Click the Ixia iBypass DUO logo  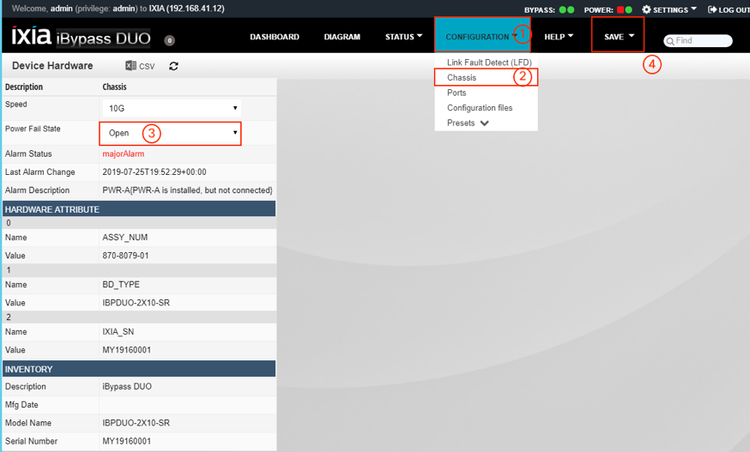tap(81, 36)
